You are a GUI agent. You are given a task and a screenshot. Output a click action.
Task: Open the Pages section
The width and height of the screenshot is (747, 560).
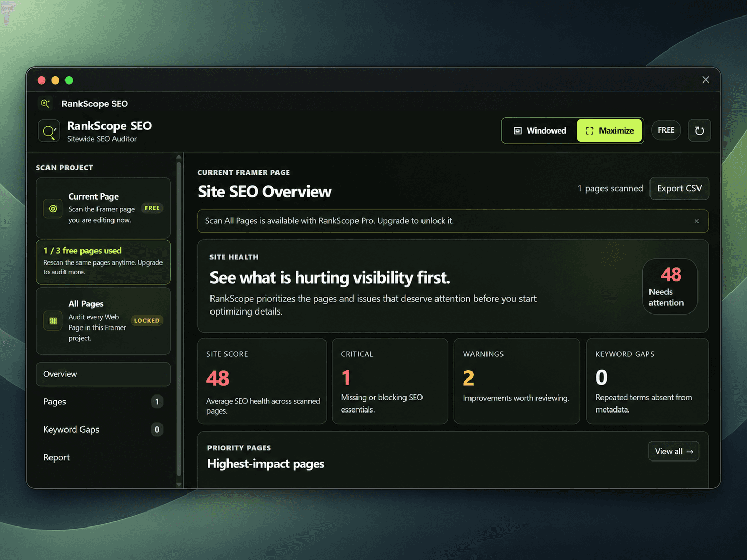tap(103, 402)
